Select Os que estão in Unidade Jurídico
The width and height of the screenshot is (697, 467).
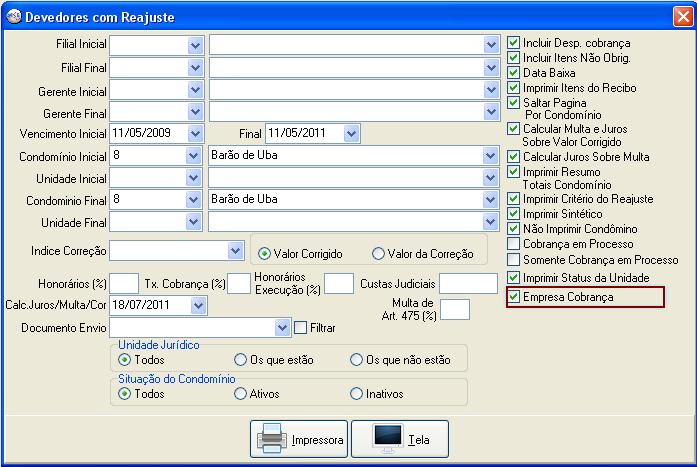click(240, 360)
